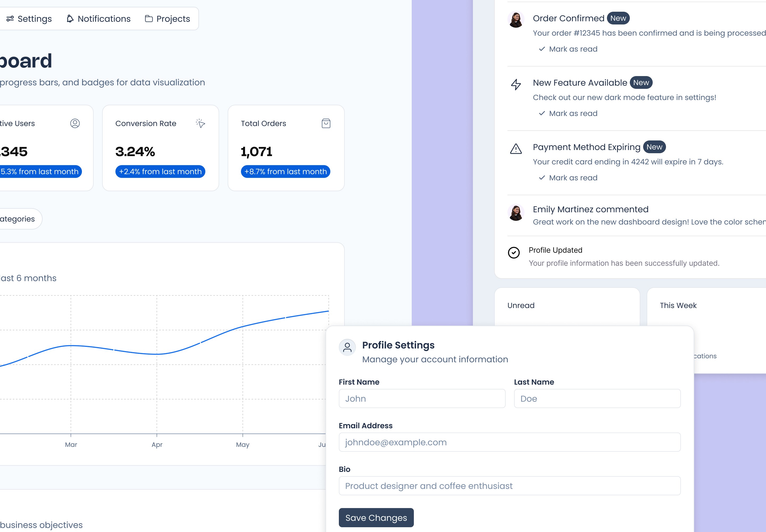766x532 pixels.
Task: Open the Projects tab
Action: 168,19
